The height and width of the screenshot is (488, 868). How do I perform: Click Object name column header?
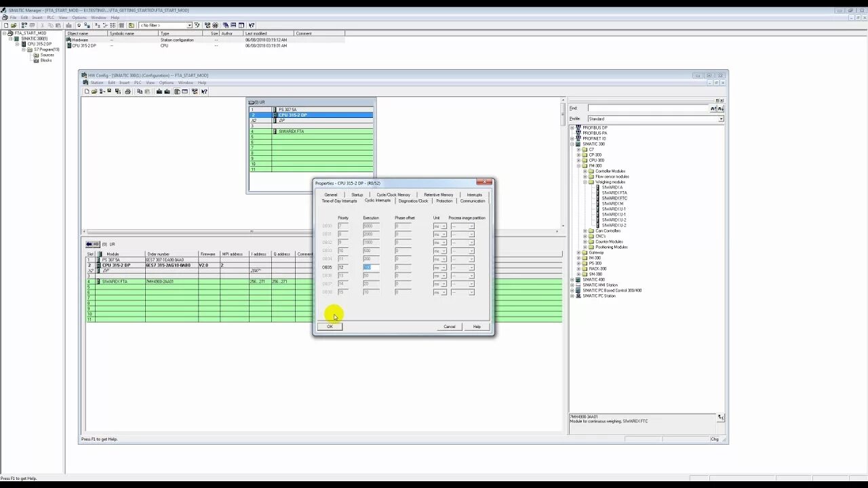click(86, 33)
